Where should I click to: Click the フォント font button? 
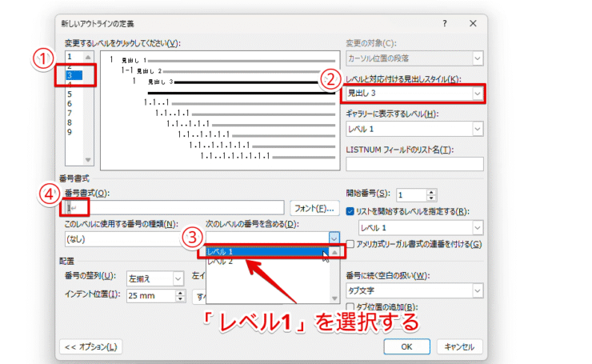[314, 208]
